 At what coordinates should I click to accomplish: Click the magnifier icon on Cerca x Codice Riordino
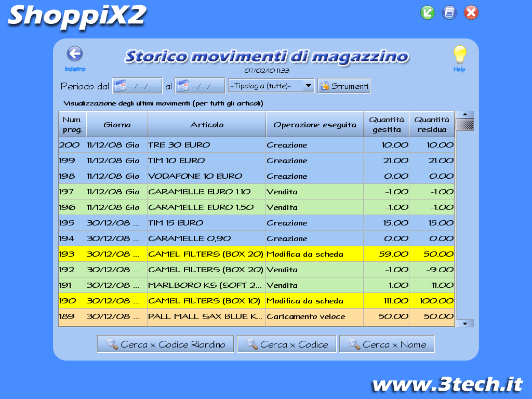click(x=112, y=344)
